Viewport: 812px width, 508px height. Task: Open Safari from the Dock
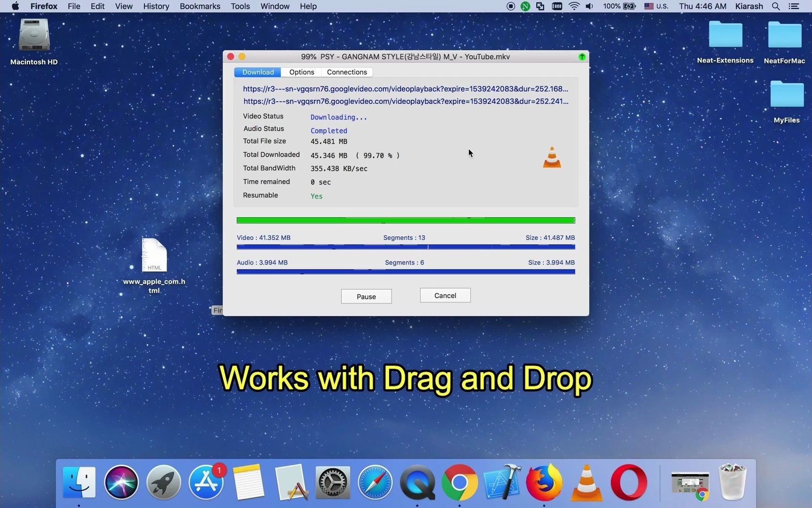click(375, 482)
